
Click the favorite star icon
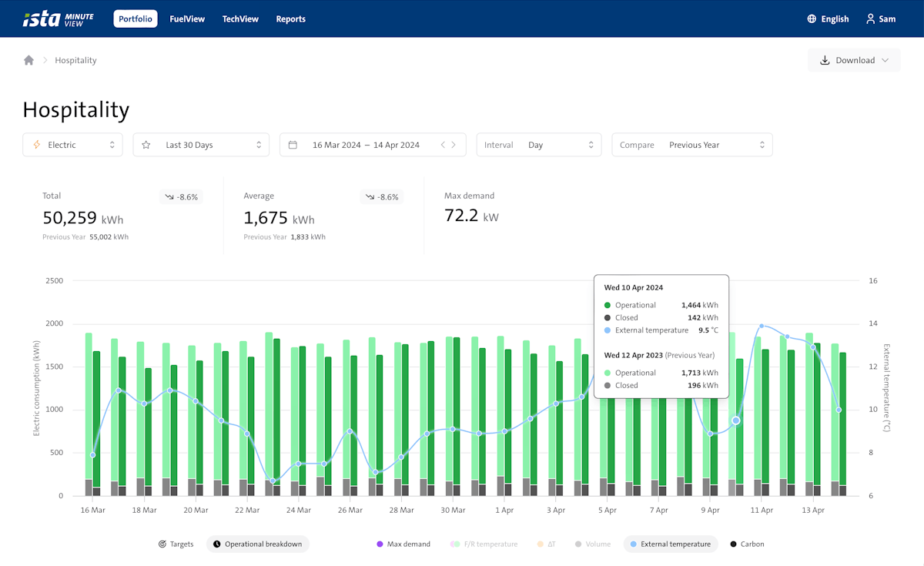pos(146,145)
